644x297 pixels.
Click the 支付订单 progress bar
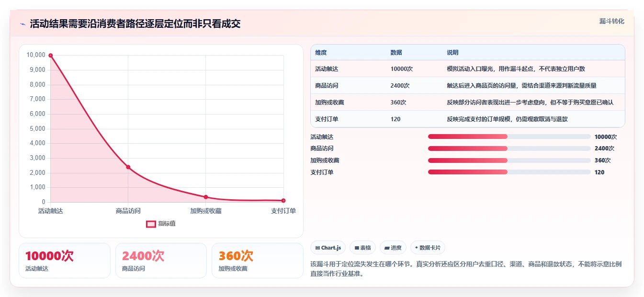[x=509, y=172]
